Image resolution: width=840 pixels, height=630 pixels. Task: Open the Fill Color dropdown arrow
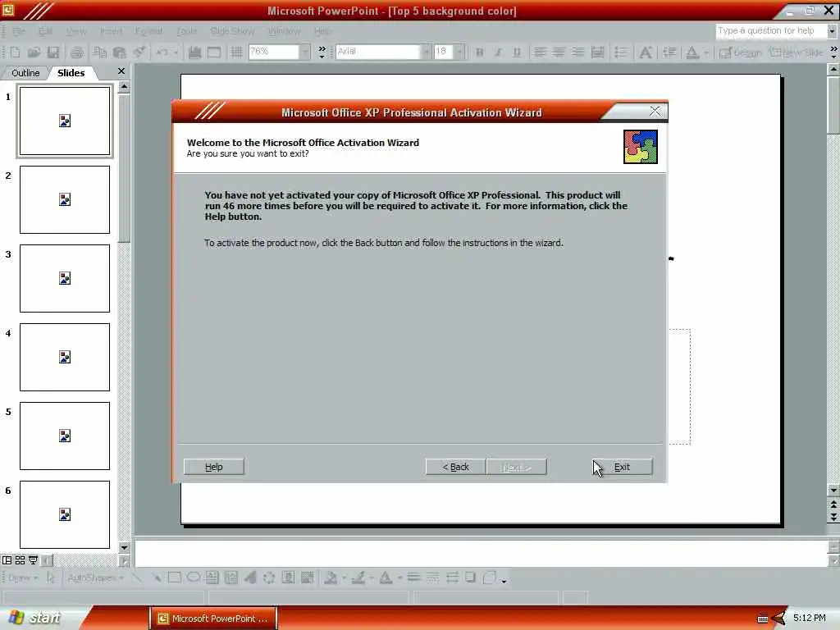[x=344, y=577]
